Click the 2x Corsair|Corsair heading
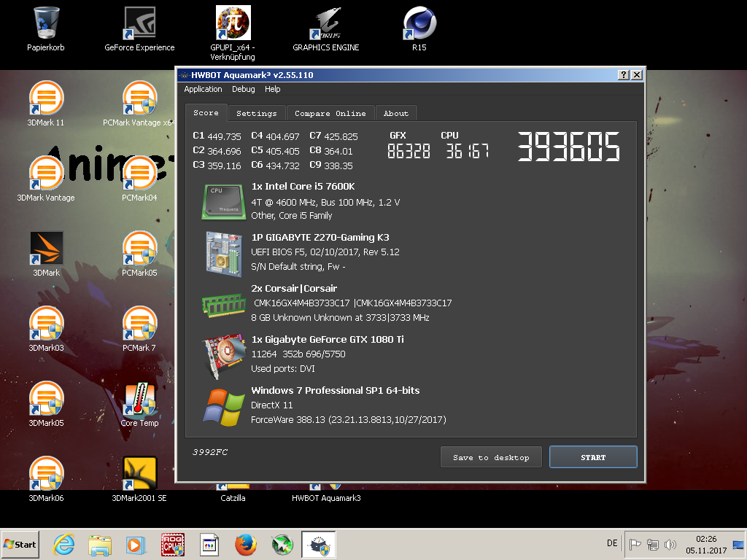Image resolution: width=747 pixels, height=560 pixels. (x=294, y=288)
